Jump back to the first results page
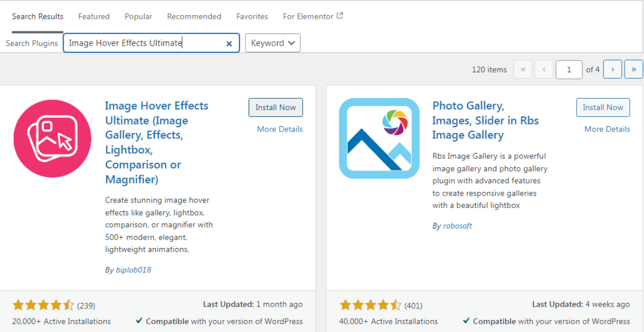 point(522,69)
